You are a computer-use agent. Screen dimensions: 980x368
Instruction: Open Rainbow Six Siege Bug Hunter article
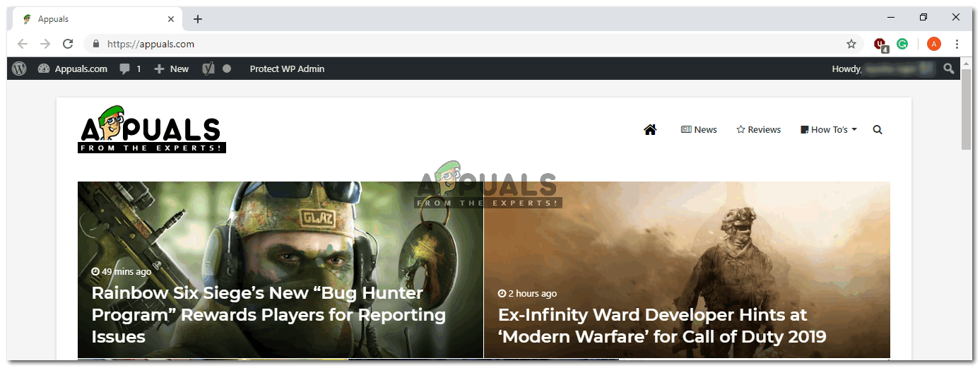(268, 314)
